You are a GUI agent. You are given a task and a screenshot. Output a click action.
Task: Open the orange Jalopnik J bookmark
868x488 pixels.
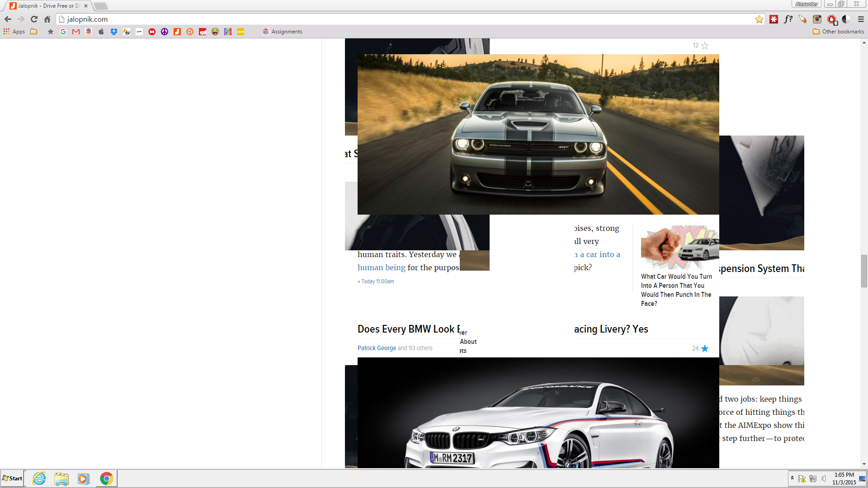tap(177, 32)
